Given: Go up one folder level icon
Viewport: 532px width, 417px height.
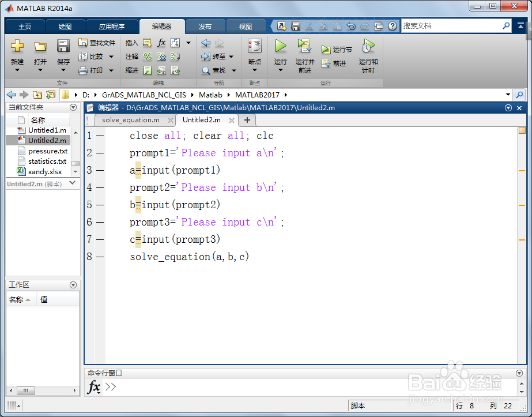Looking at the screenshot, I should point(37,95).
